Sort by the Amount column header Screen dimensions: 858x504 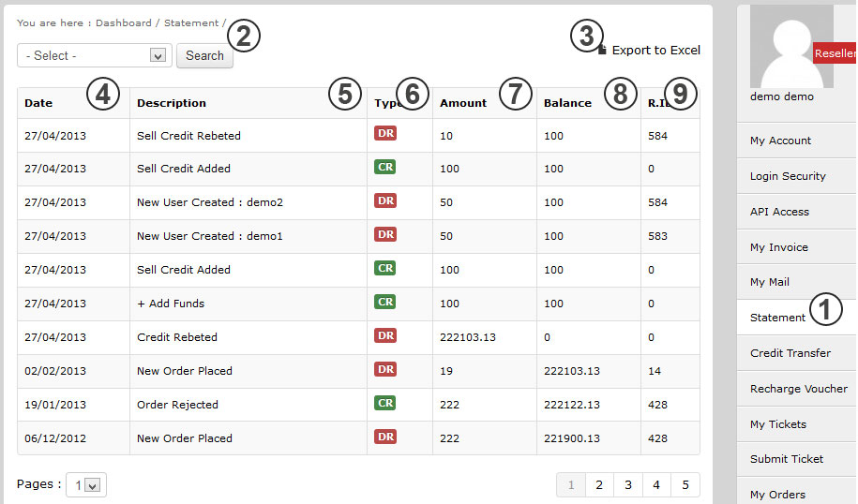pyautogui.click(x=463, y=103)
